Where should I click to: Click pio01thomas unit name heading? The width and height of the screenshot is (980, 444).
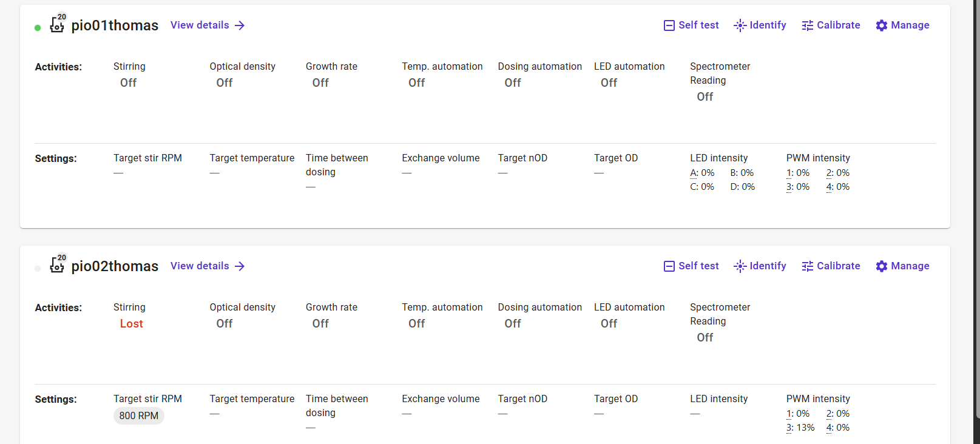[x=115, y=25]
